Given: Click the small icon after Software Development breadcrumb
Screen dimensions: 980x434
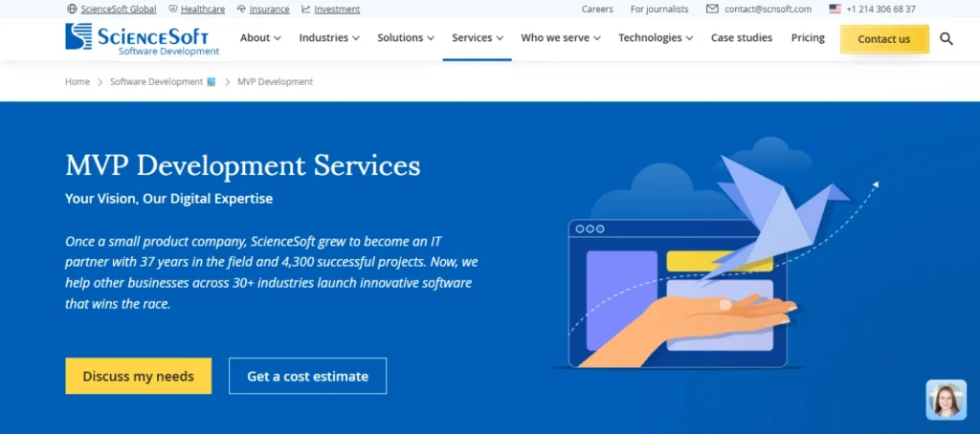Looking at the screenshot, I should tap(212, 82).
